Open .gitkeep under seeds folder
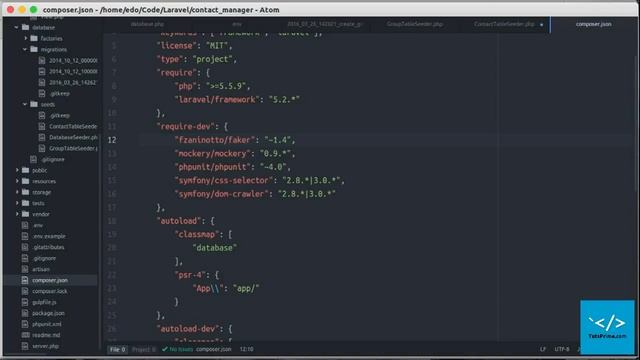 pos(59,116)
